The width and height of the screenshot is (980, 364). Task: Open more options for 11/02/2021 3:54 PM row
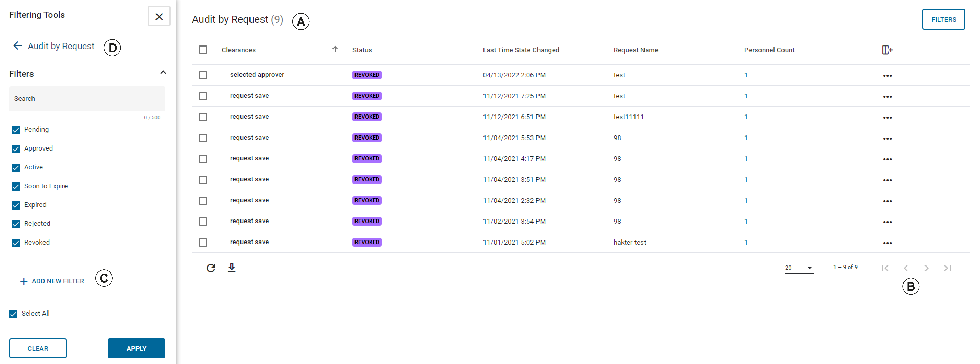887,222
